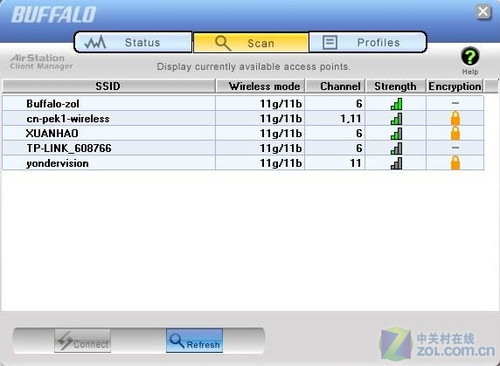Click the yondervision lock icon
The width and height of the screenshot is (500, 366).
point(455,163)
